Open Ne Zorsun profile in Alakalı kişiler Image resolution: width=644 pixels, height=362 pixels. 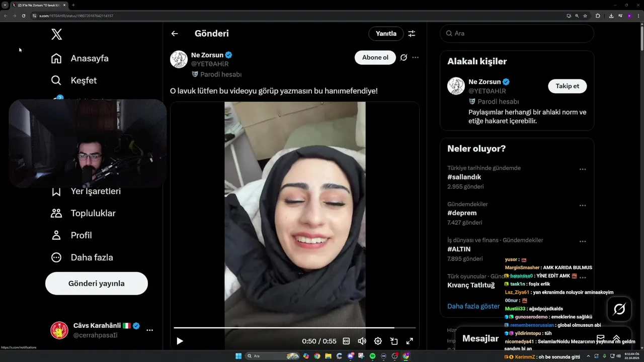point(485,81)
